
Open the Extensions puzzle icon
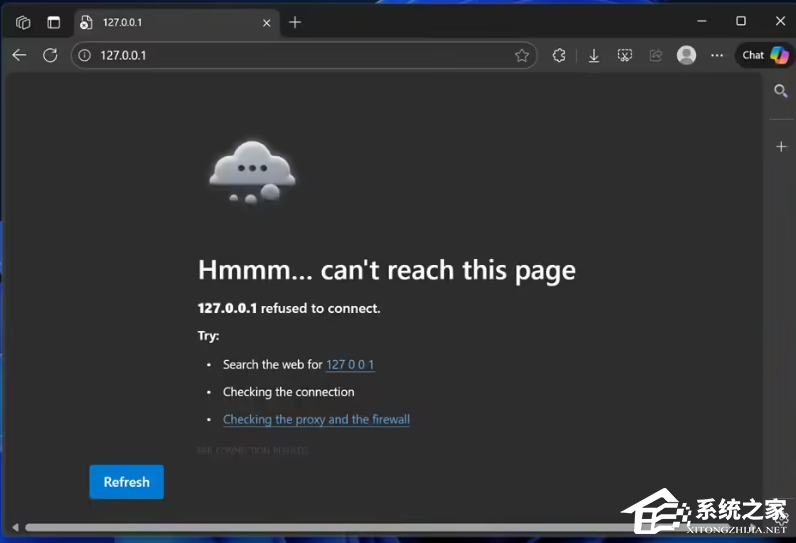(x=559, y=55)
